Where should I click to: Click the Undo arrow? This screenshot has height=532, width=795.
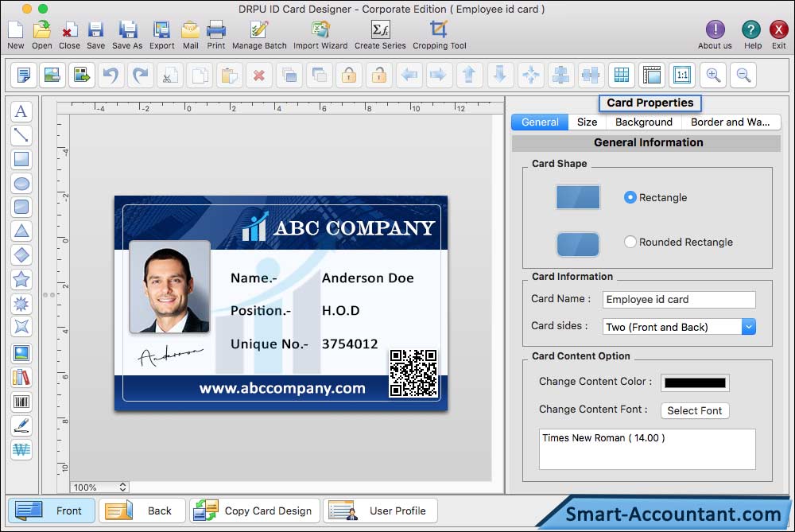(x=111, y=75)
